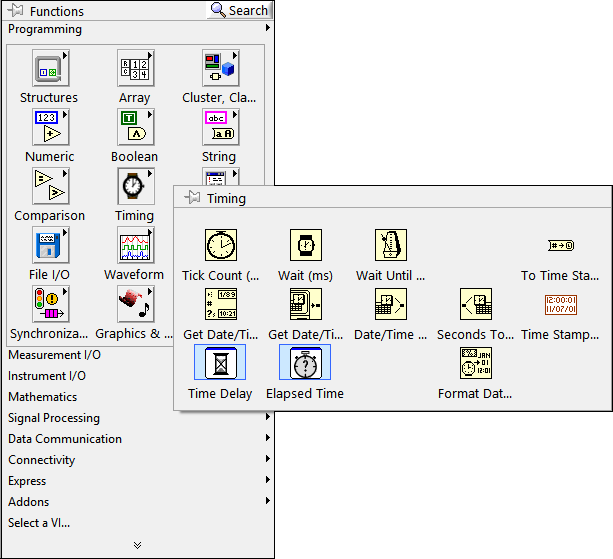Open the Comparison palette icon
The image size is (613, 559).
[x=50, y=186]
